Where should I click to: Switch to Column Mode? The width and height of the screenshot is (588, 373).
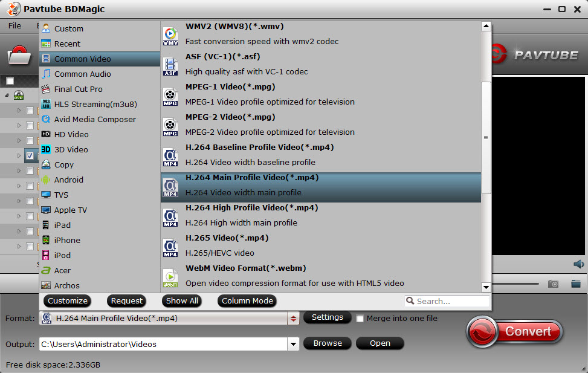point(248,301)
